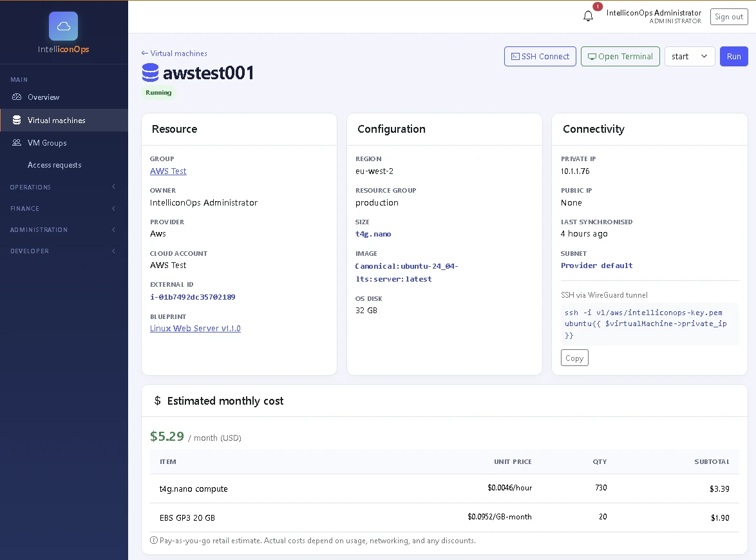Click the Subtotal column header
The height and width of the screenshot is (560, 756).
coord(712,461)
